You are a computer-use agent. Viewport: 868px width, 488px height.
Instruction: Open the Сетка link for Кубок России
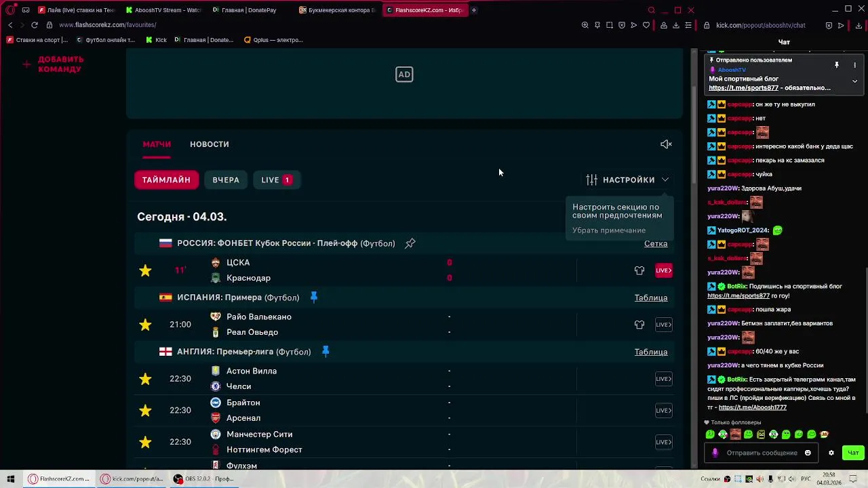point(656,243)
